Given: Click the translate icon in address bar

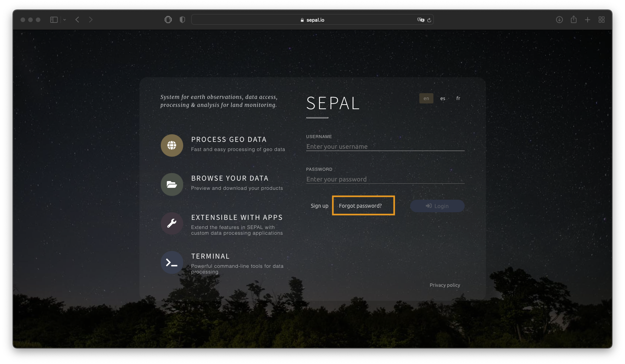Looking at the screenshot, I should point(421,20).
